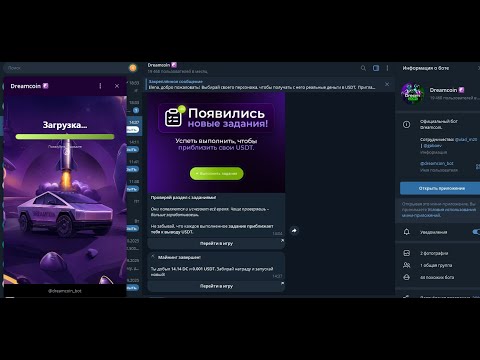Click the @dreamcoin_bot label below mini app

click(65, 291)
